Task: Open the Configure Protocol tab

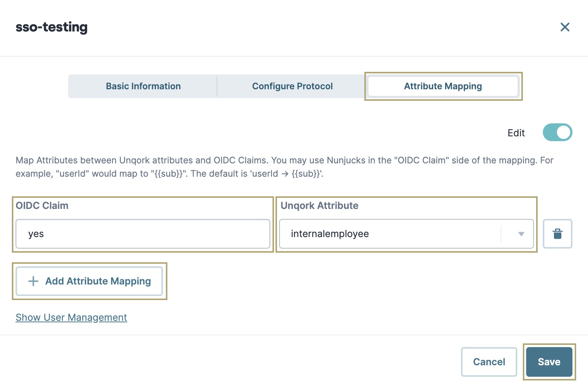Action: (x=293, y=86)
